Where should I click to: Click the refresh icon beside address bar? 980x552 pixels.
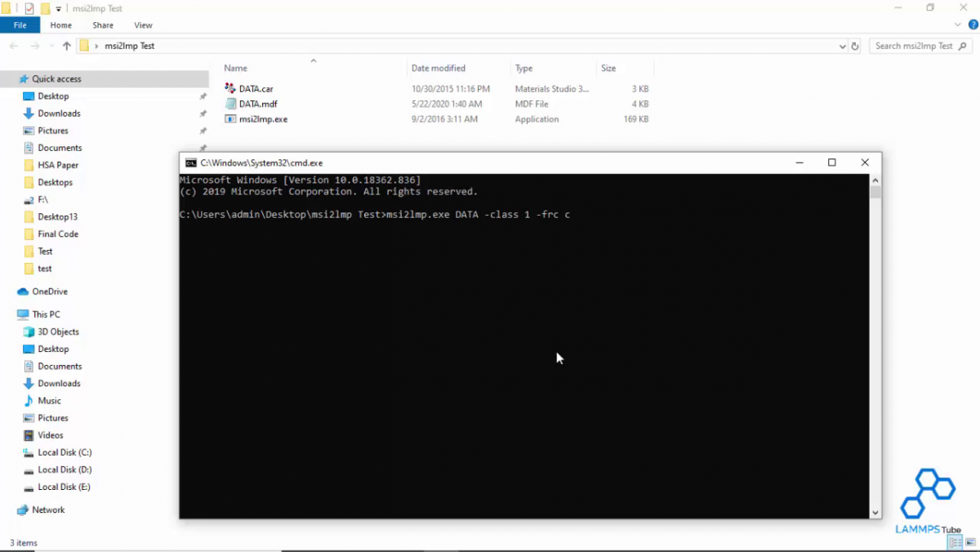click(x=855, y=47)
